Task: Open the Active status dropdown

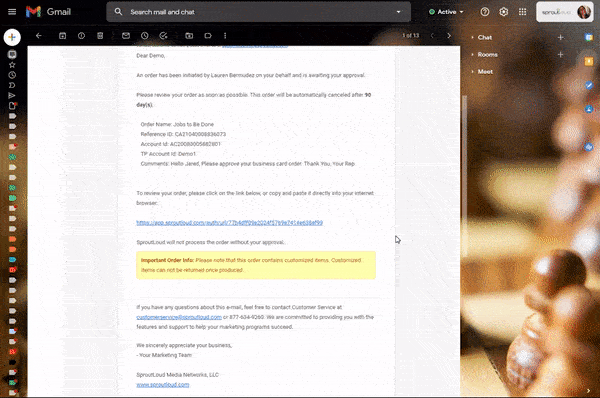Action: [x=446, y=12]
